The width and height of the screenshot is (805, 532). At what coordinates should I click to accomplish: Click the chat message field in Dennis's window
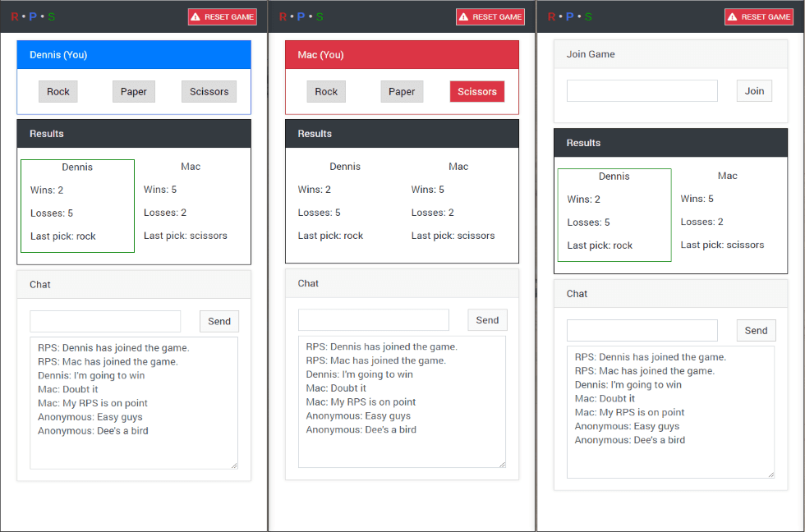[105, 321]
